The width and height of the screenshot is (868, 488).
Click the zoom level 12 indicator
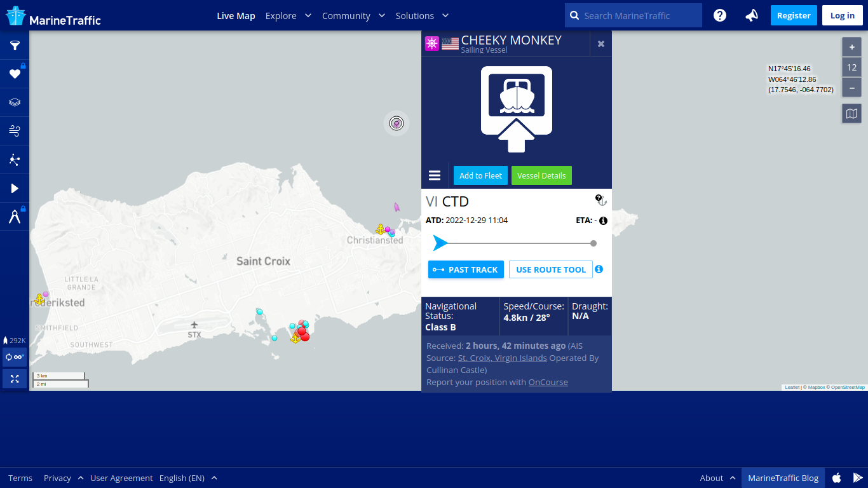[x=852, y=67]
